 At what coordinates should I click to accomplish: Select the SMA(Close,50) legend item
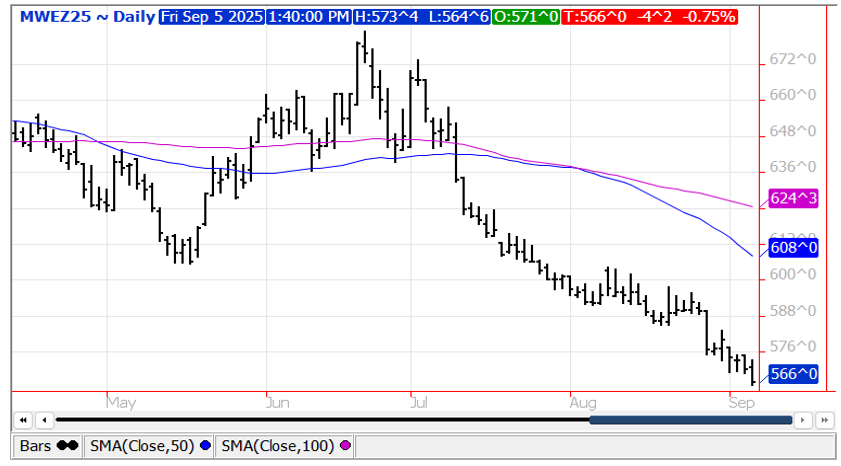point(144,445)
